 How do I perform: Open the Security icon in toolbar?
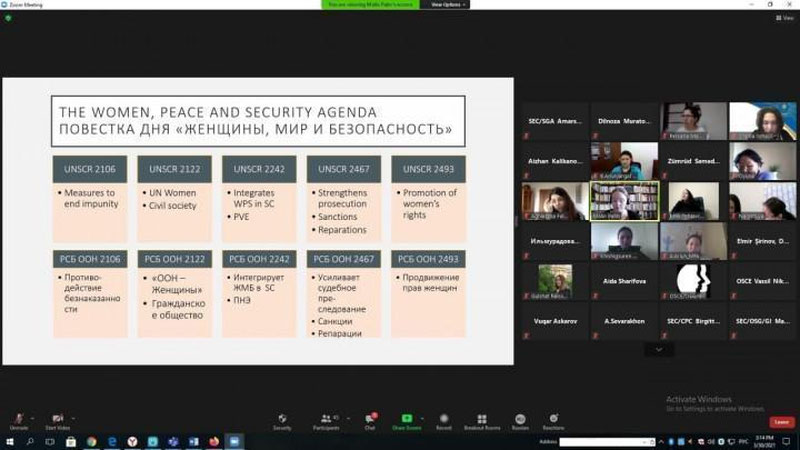coord(282,419)
